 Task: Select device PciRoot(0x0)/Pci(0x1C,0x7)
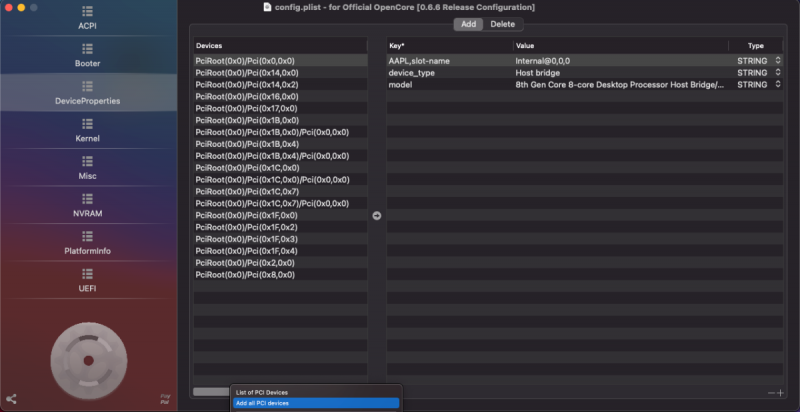point(280,192)
